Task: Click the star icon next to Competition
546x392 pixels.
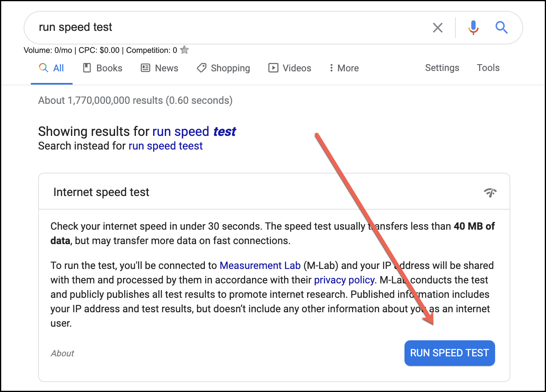Action: [x=184, y=50]
